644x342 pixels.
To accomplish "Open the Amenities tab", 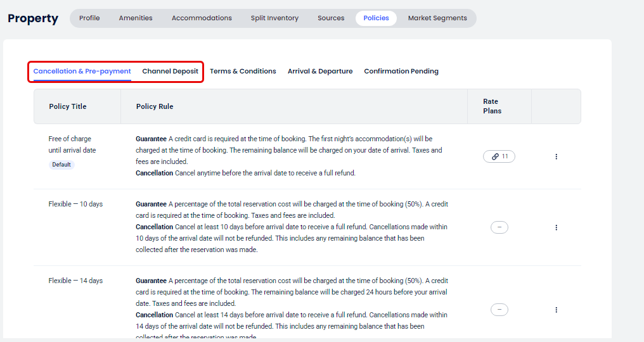I will (x=136, y=18).
